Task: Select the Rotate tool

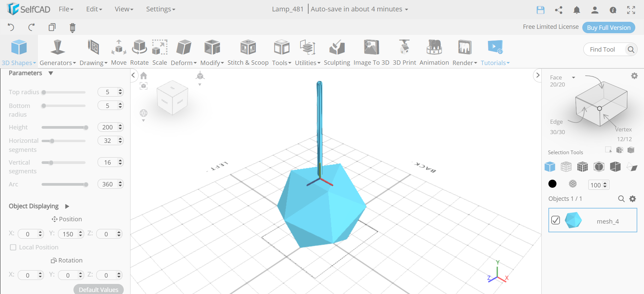Action: point(139,52)
